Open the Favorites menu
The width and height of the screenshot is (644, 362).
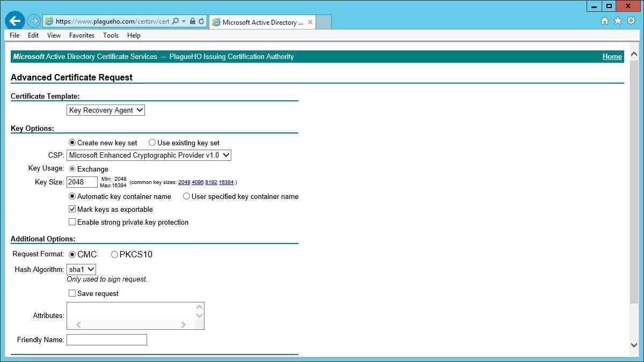(x=82, y=35)
